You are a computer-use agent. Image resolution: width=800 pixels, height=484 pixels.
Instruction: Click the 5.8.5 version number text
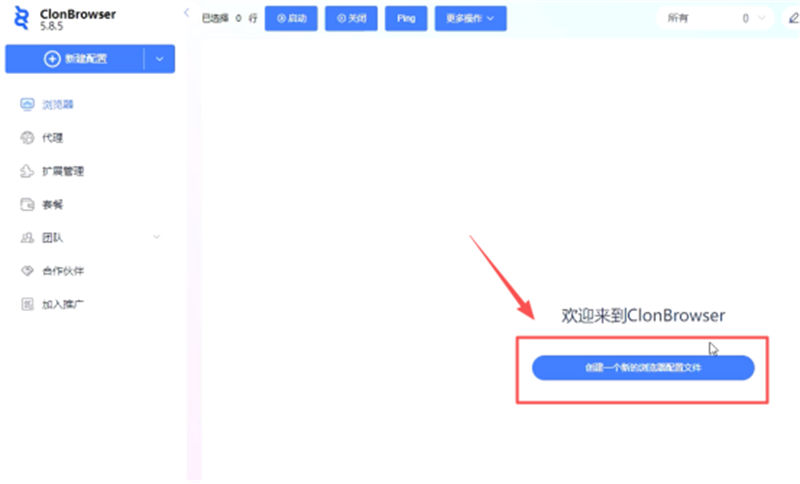pos(52,26)
